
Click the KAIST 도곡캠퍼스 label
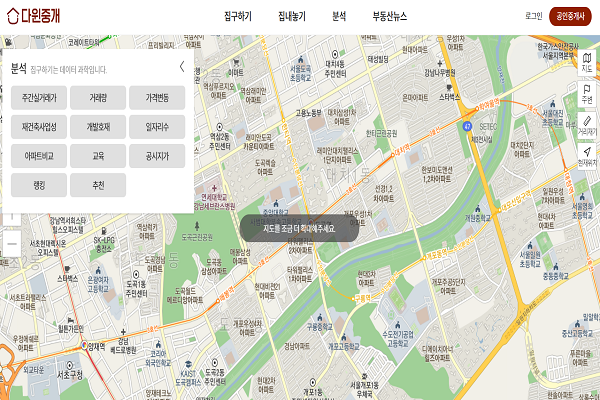pyautogui.click(x=188, y=377)
